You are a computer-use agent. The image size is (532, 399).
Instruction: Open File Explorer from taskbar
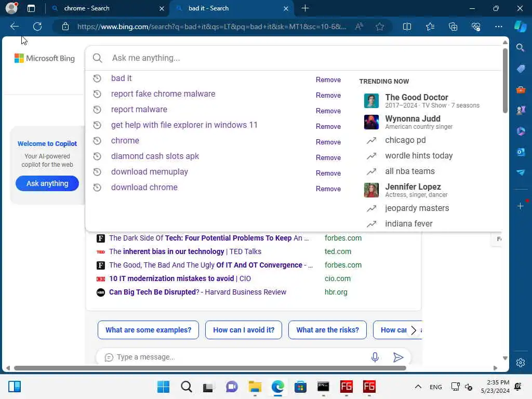pos(255,387)
